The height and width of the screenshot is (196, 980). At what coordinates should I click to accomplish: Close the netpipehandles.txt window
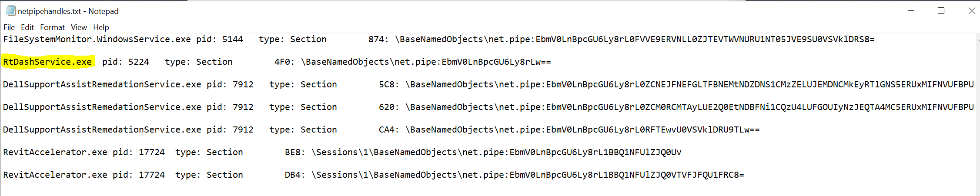tap(972, 11)
